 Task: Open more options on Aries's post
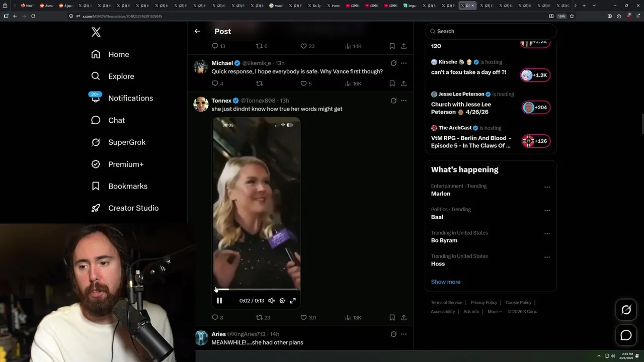click(x=404, y=334)
